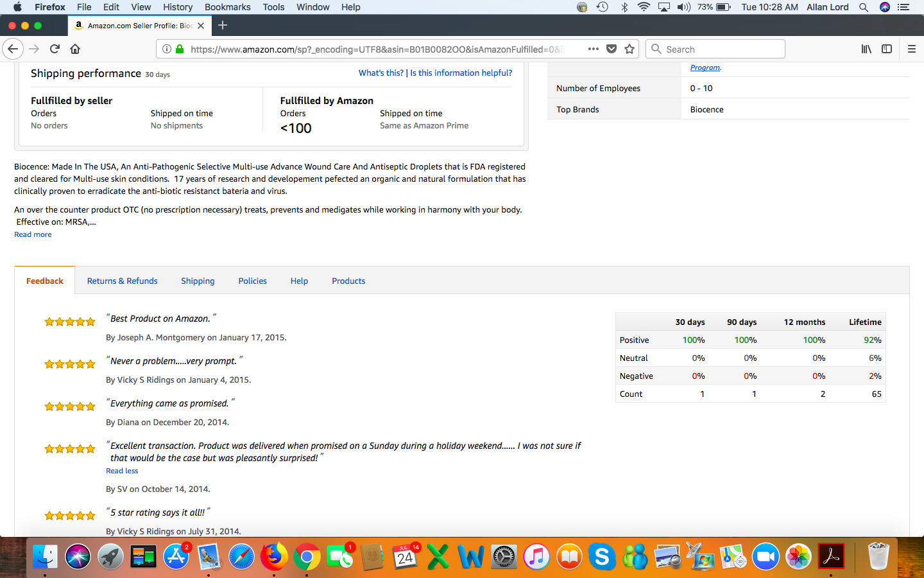
Task: Show site information via the padlock icon
Action: pyautogui.click(x=180, y=49)
